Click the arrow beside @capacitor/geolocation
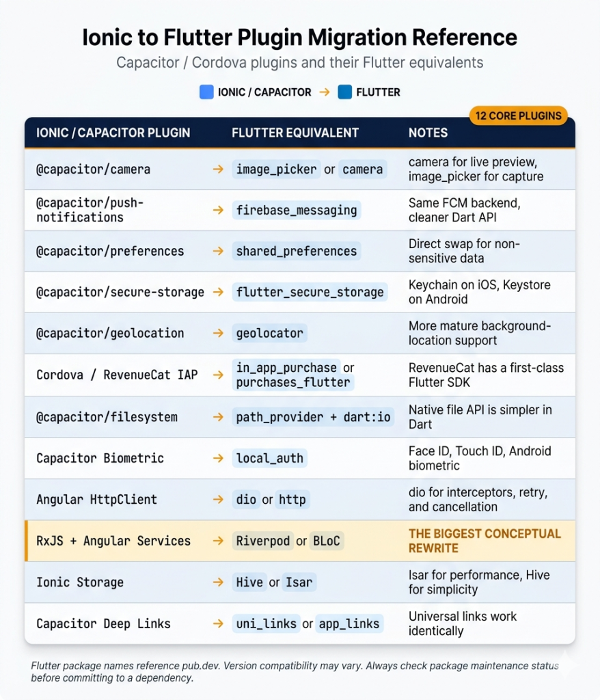This screenshot has height=700, width=600. click(218, 334)
